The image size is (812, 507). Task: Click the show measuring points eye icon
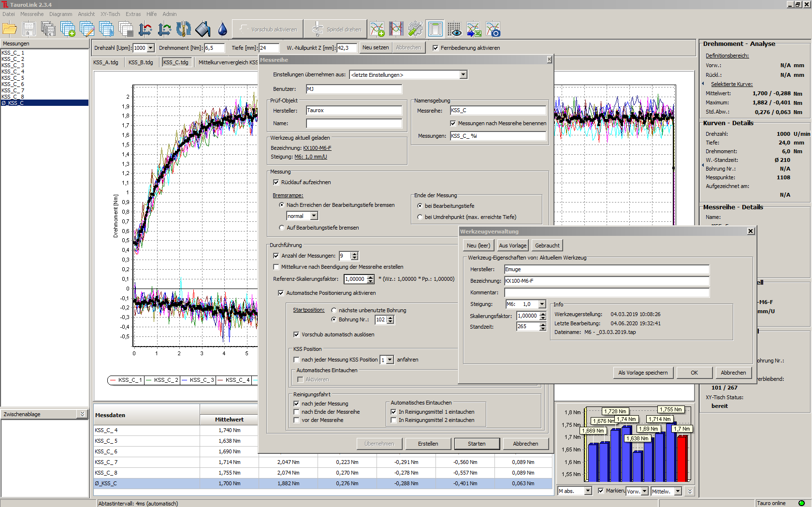[x=454, y=29]
